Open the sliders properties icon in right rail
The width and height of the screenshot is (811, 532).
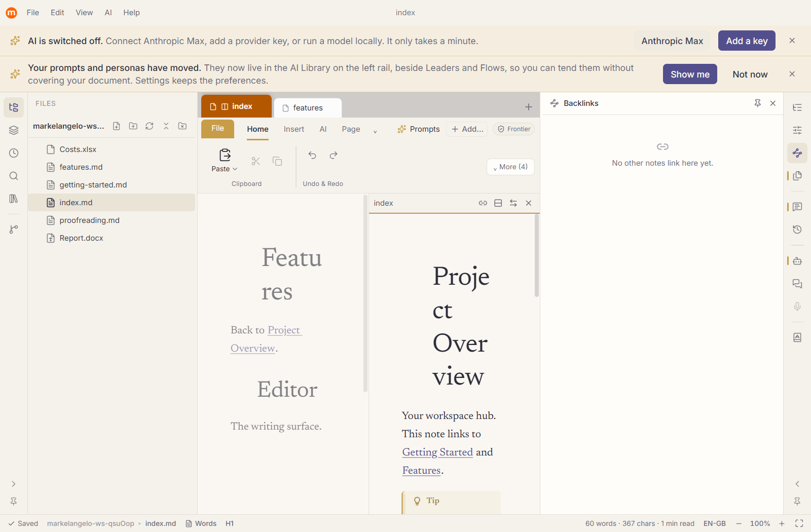click(x=797, y=130)
